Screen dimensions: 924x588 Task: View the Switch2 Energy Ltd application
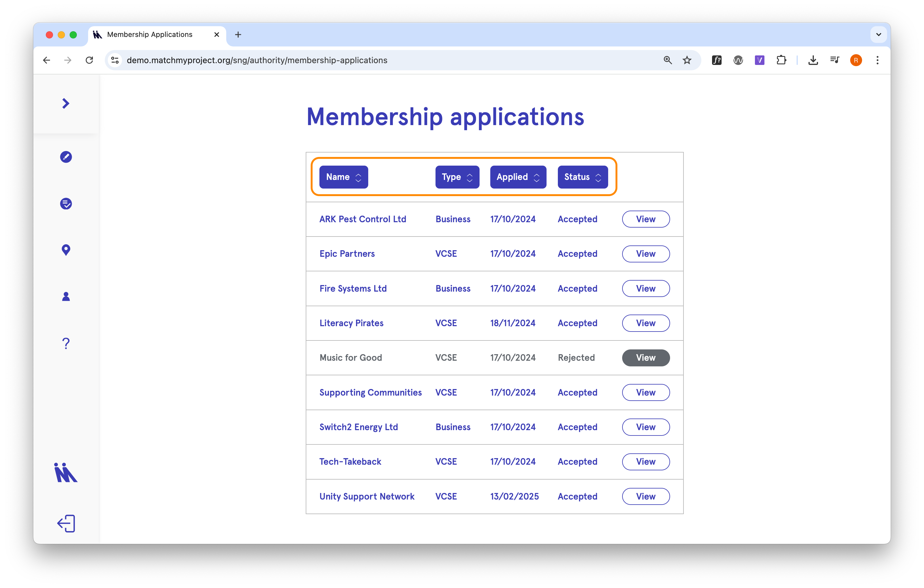point(646,427)
